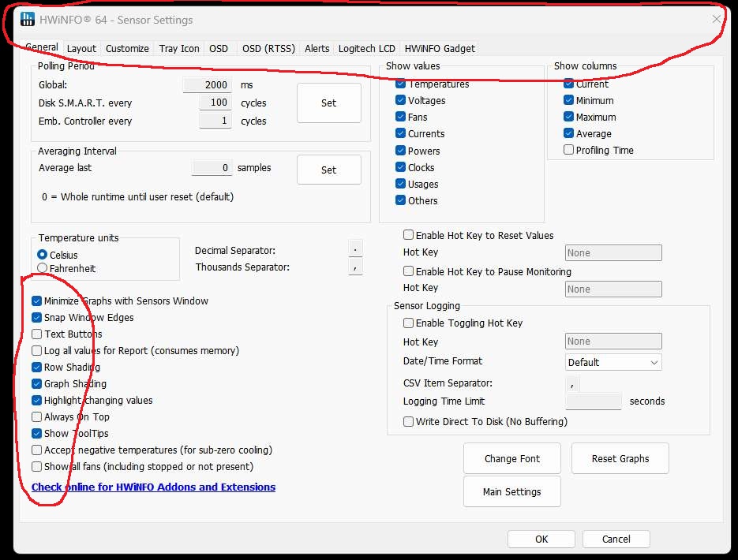Enable Always On Top checkbox
The height and width of the screenshot is (560, 738).
pyautogui.click(x=37, y=416)
